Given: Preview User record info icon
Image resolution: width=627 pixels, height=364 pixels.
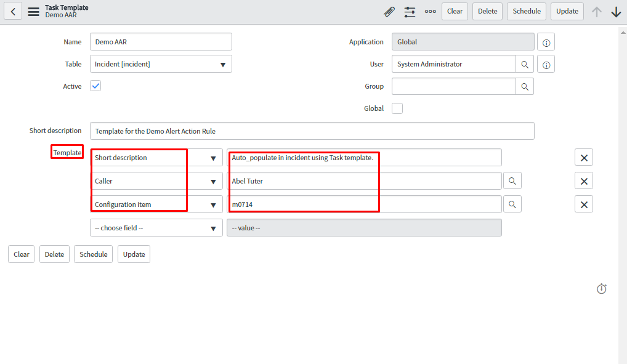Looking at the screenshot, I should [x=546, y=65].
